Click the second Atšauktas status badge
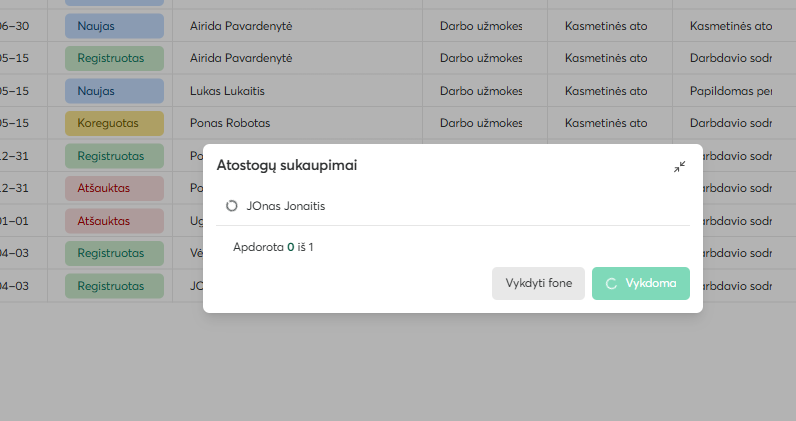The image size is (796, 421). pyautogui.click(x=114, y=221)
